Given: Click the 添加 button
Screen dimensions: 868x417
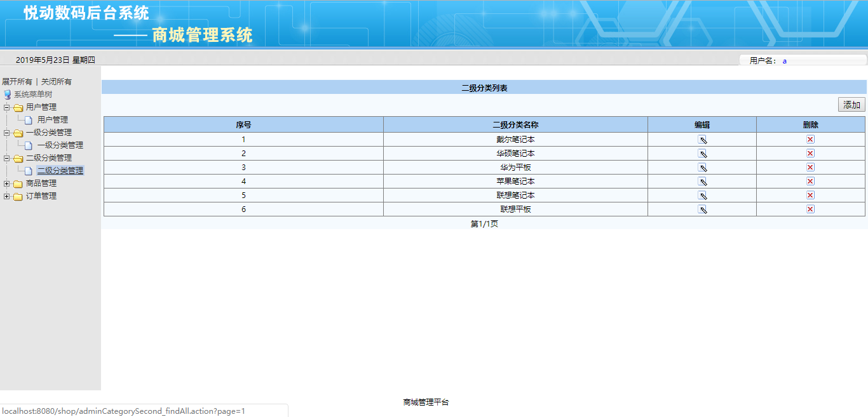Looking at the screenshot, I should click(851, 105).
